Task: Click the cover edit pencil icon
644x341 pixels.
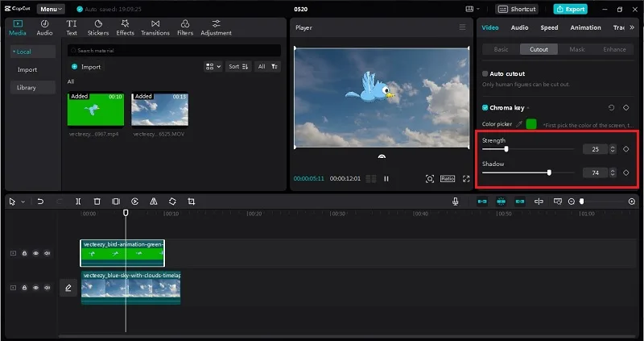Action: [x=68, y=288]
